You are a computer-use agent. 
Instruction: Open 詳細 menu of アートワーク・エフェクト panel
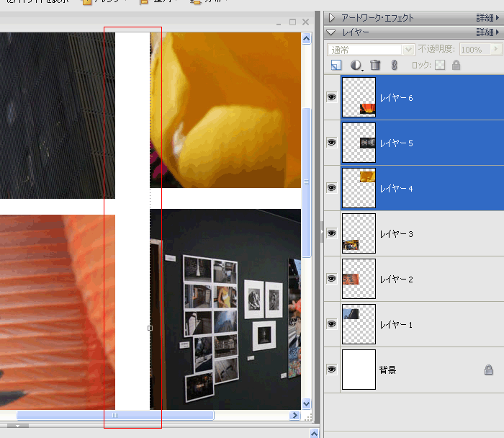(489, 18)
